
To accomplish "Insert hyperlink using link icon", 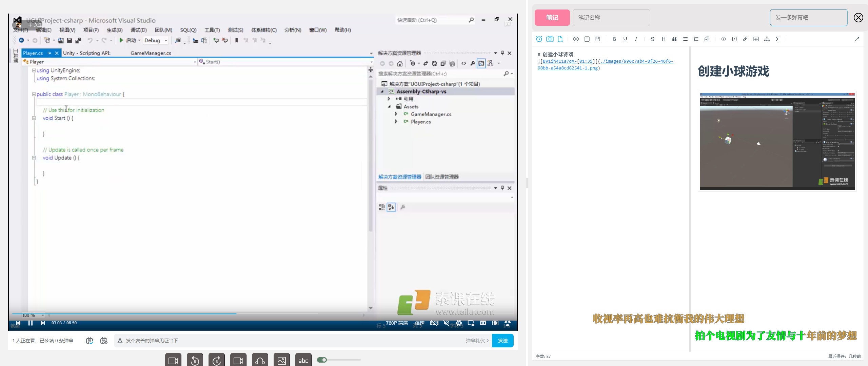I will coord(745,39).
